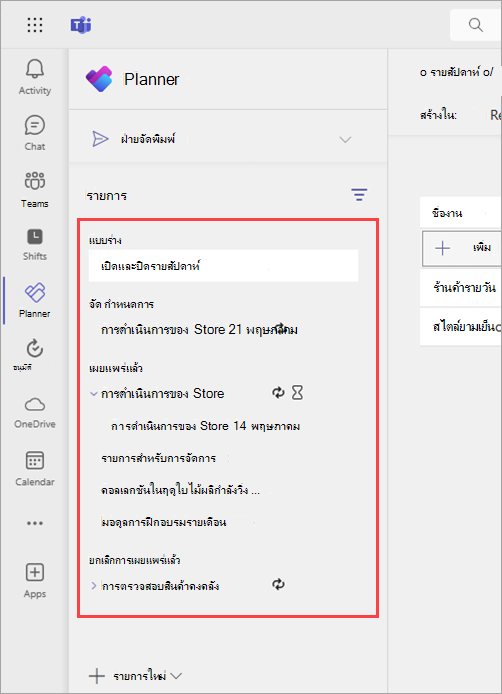Click the Planner title text
502x694 pixels.
(x=151, y=79)
